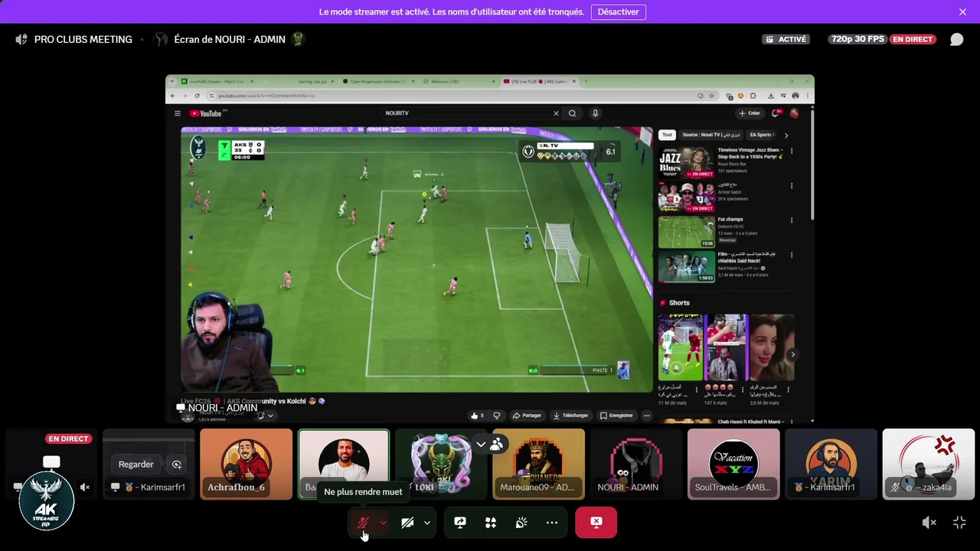Screen dimensions: 980x551
Task: Click the 720p 30 FPS quality badge
Action: point(857,39)
